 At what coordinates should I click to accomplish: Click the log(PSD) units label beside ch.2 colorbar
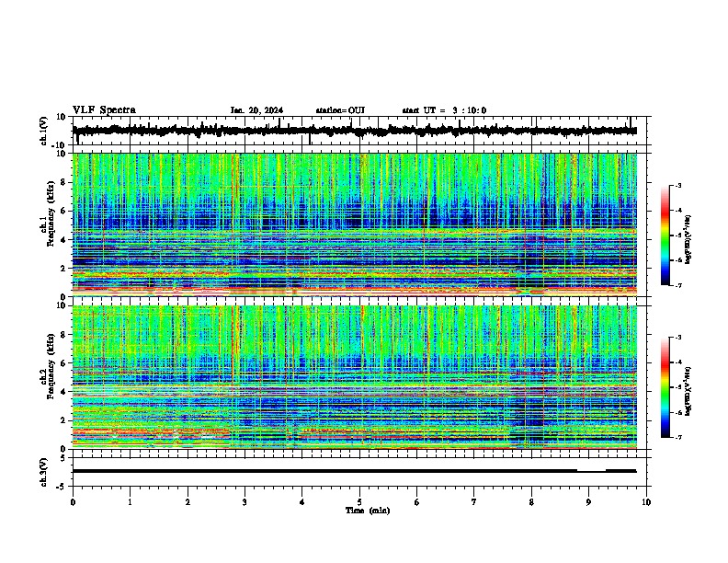pyautogui.click(x=689, y=392)
